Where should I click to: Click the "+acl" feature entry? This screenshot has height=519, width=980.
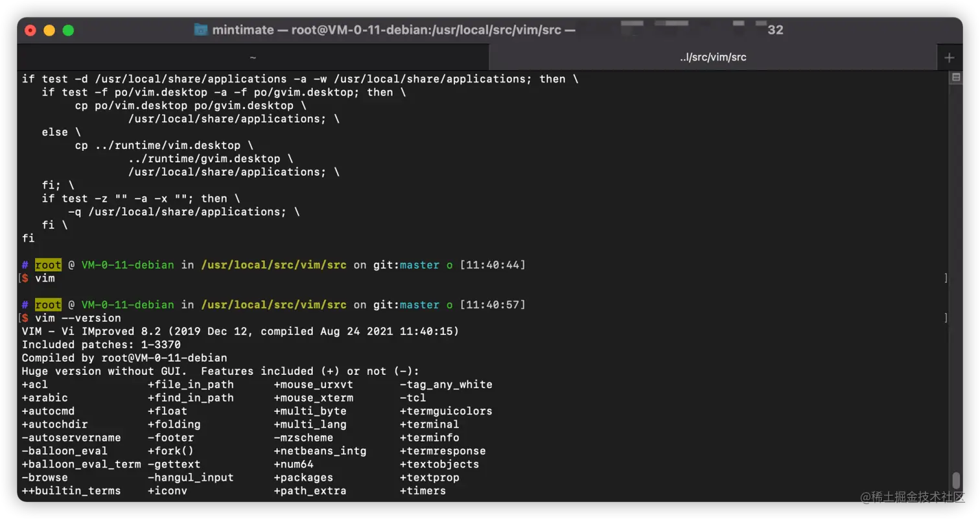(34, 385)
